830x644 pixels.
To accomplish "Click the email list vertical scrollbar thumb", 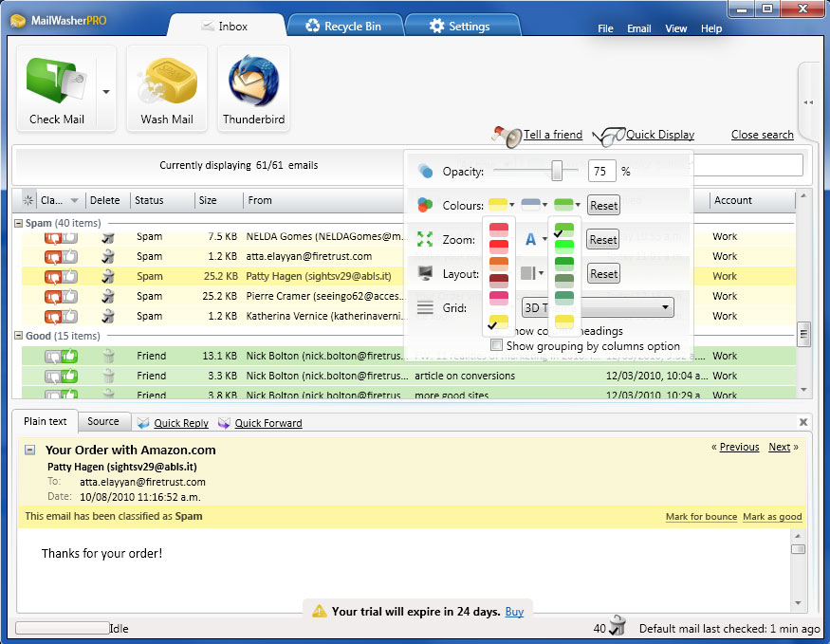I will [803, 334].
